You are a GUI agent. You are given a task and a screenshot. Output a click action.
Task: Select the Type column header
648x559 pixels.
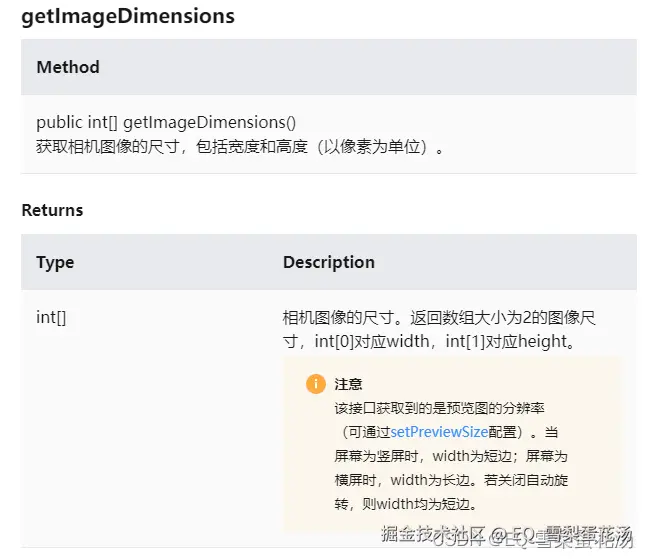(x=55, y=262)
